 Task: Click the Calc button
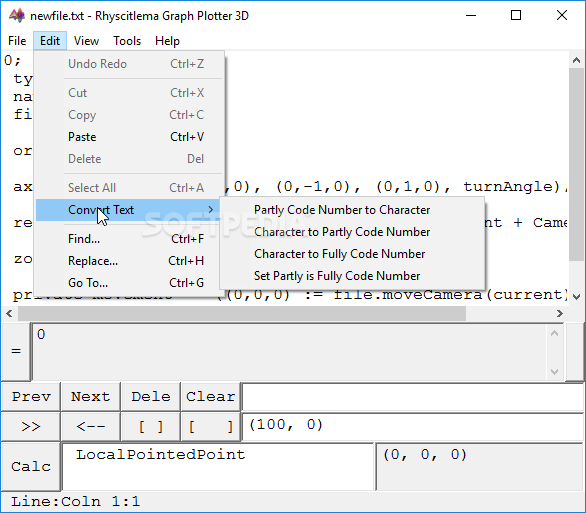[x=31, y=466]
